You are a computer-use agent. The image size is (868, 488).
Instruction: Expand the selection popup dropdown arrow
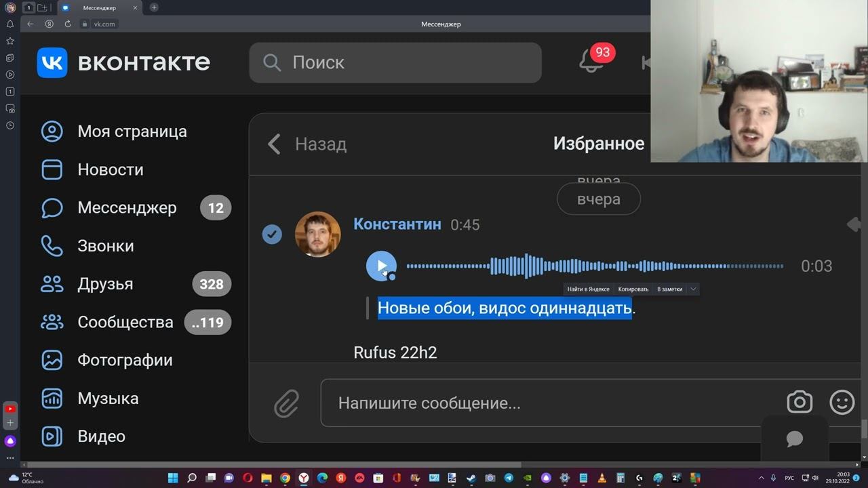693,289
